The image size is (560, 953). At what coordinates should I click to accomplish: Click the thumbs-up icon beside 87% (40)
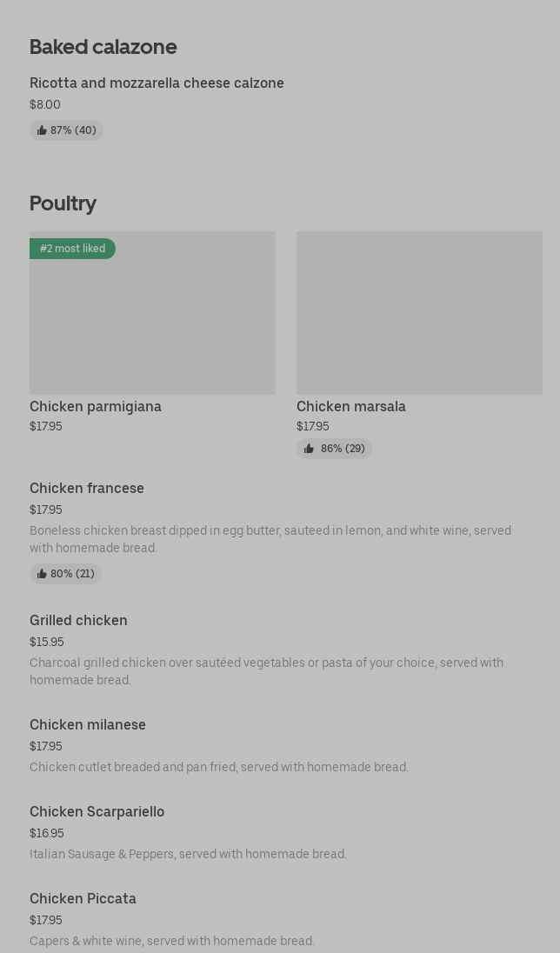[x=42, y=130]
